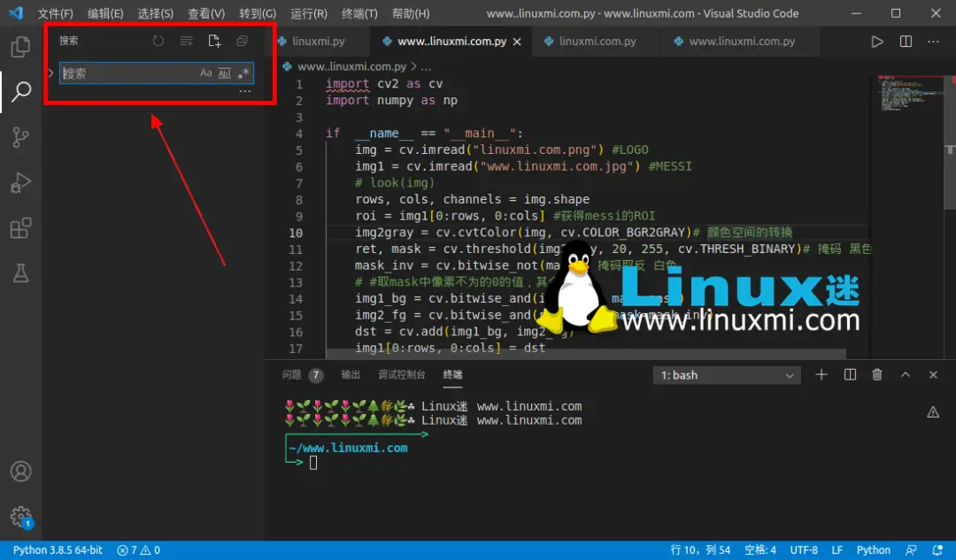Open notifications bell in status bar
This screenshot has height=560, width=956.
pyautogui.click(x=937, y=550)
